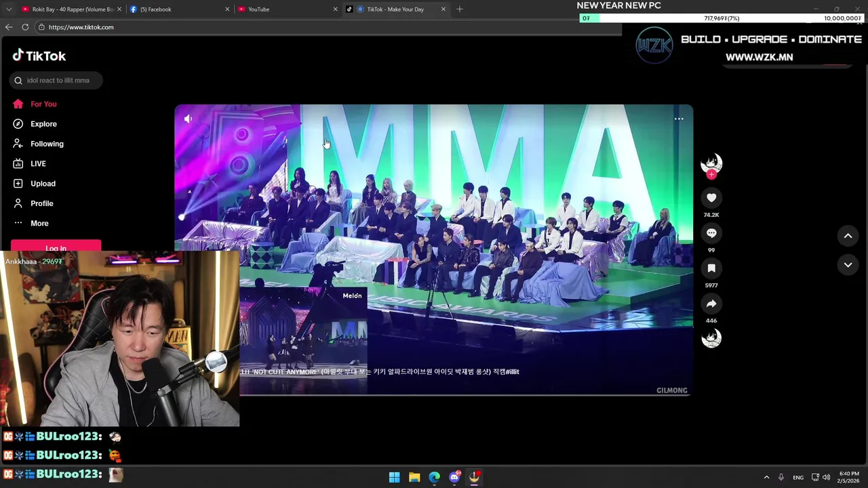The image size is (868, 488).
Task: Like the video with heart icon
Action: (711, 197)
